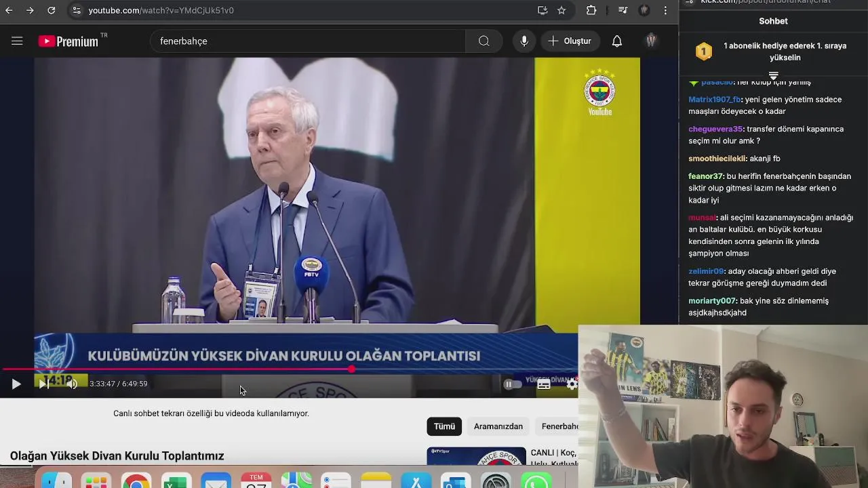Click the 1 abonelik hediye ederek banner
868x488 pixels.
tap(785, 52)
